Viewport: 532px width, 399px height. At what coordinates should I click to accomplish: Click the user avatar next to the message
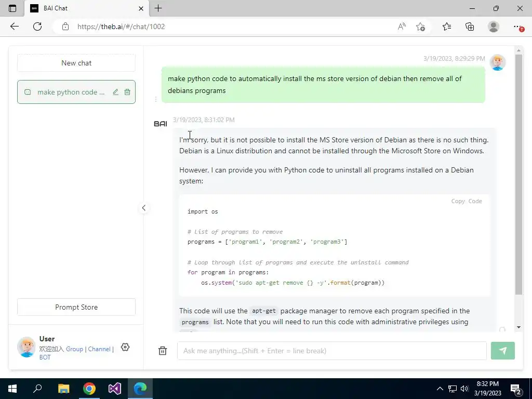[x=498, y=62]
